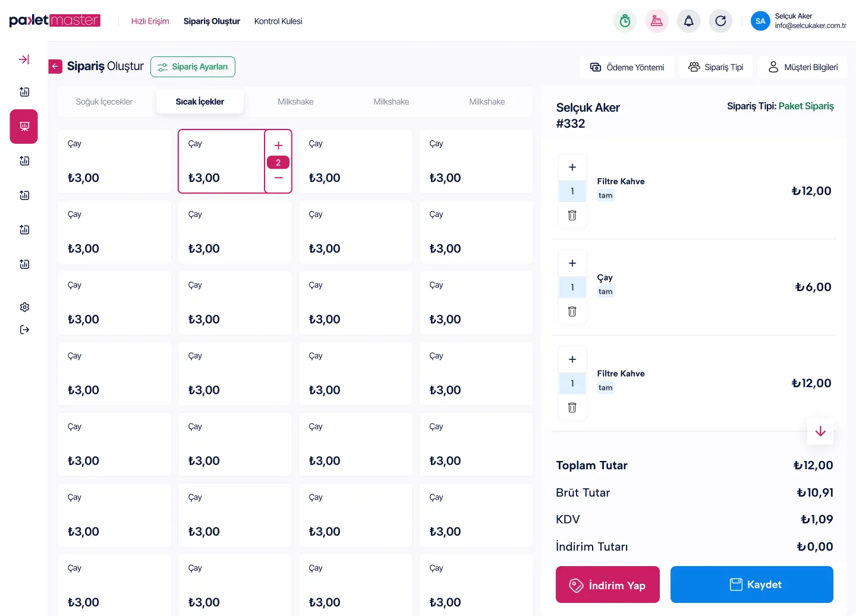Open Sipariş Oluştur in top navigation
856x616 pixels.
212,21
